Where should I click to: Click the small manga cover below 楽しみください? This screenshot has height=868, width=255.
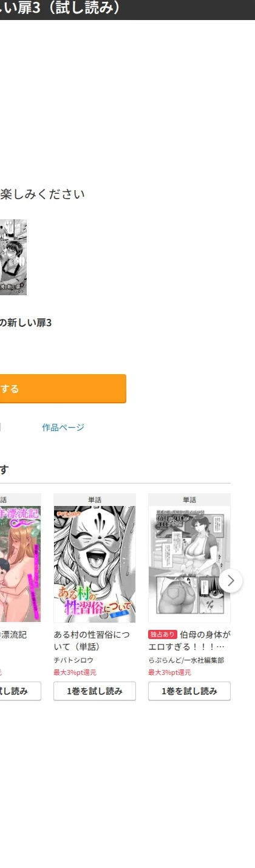pos(13,257)
